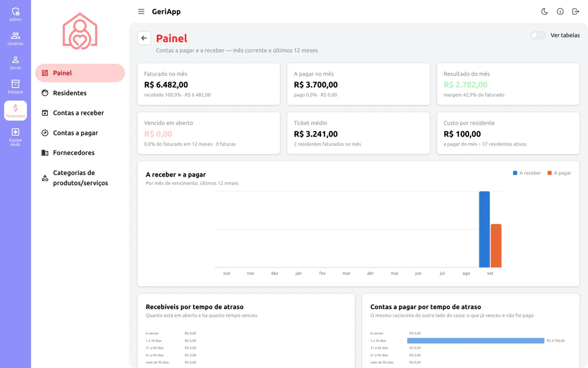Click the blue September A receber bar

point(484,229)
